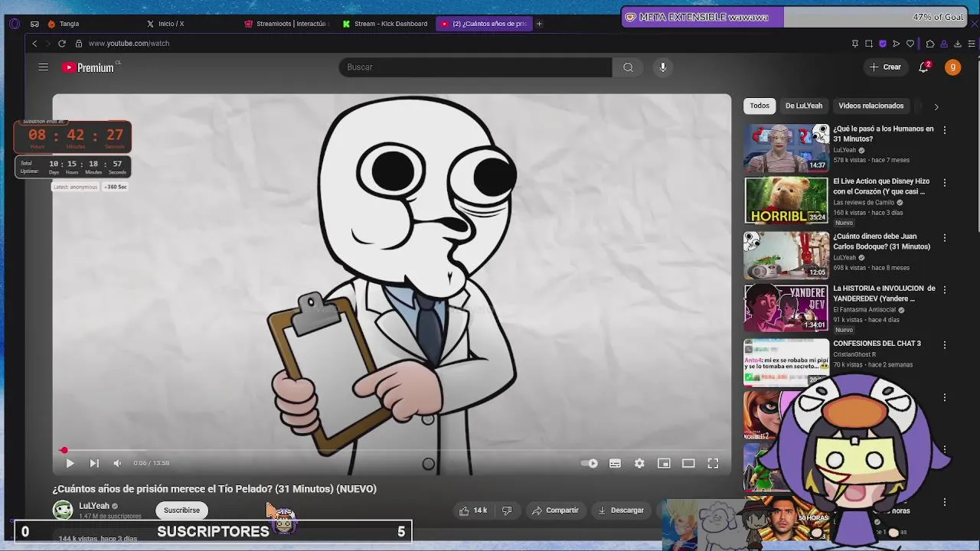View site information lock icon
980x551 pixels.
78,44
